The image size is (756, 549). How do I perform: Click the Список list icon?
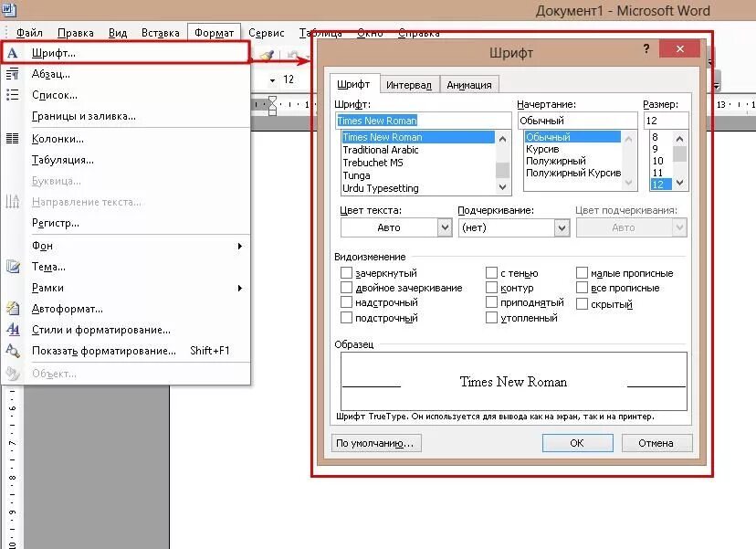click(x=13, y=95)
